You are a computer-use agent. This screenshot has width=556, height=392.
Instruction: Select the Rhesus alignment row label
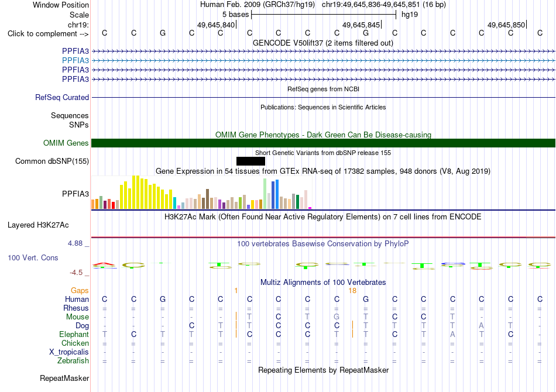(76, 308)
